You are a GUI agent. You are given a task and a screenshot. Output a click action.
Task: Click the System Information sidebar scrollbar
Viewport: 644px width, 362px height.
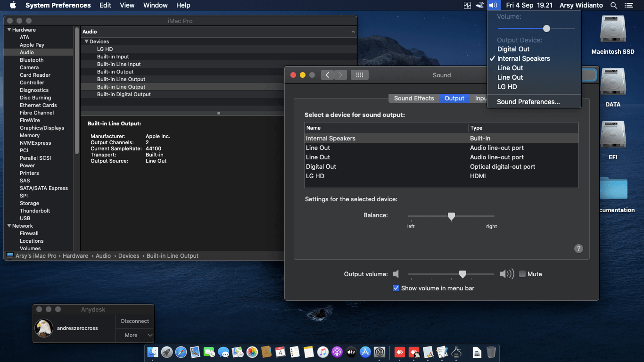(x=77, y=90)
